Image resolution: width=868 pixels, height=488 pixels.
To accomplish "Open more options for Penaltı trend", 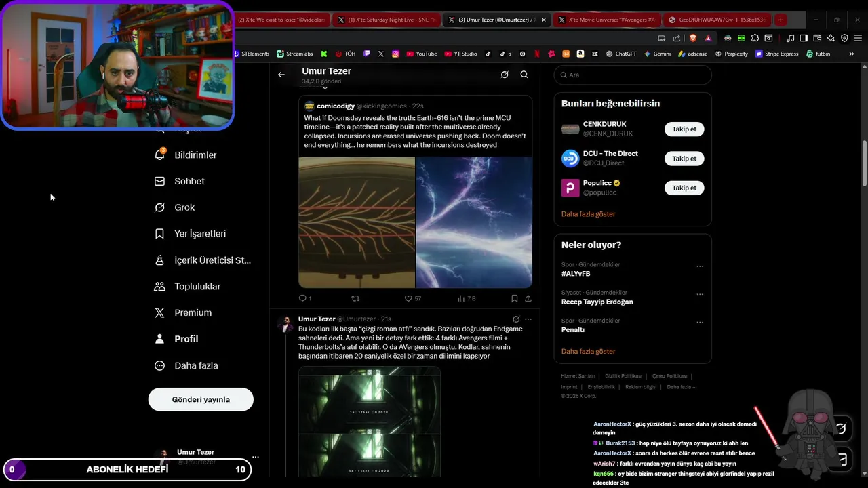I will [x=700, y=323].
